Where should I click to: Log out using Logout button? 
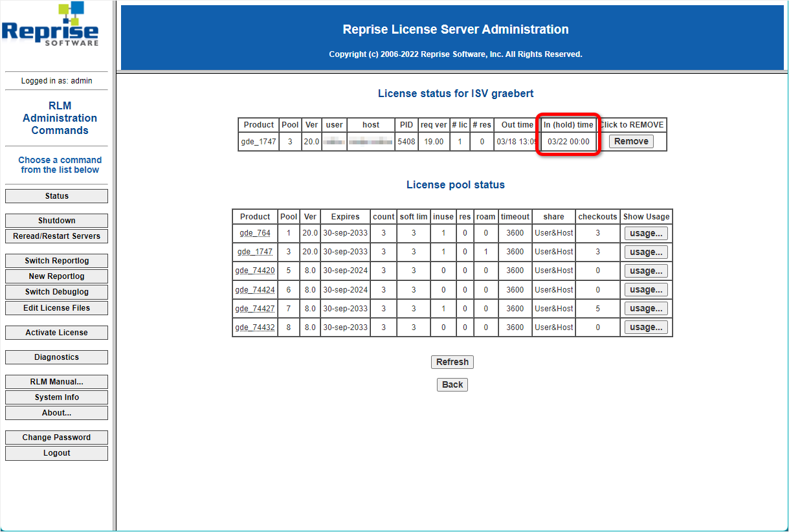coord(57,453)
